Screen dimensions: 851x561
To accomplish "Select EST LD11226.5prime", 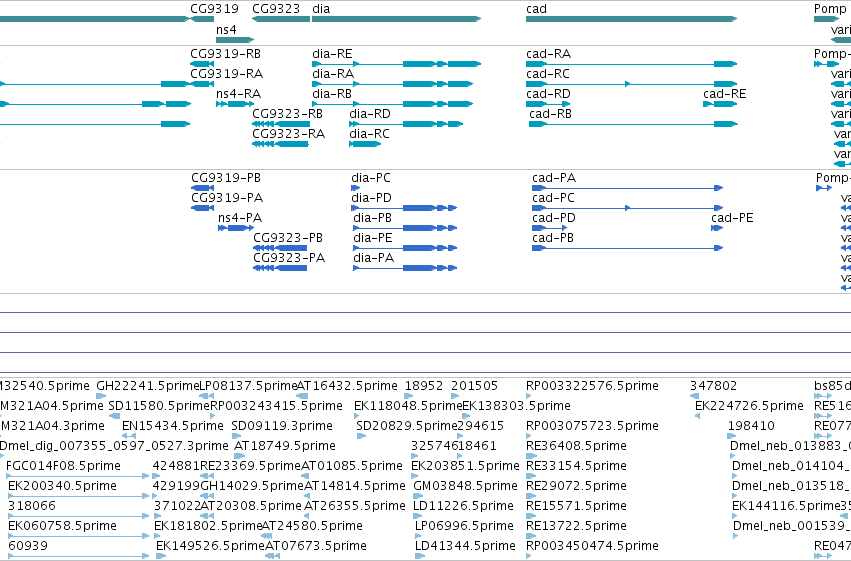I will tap(463, 506).
